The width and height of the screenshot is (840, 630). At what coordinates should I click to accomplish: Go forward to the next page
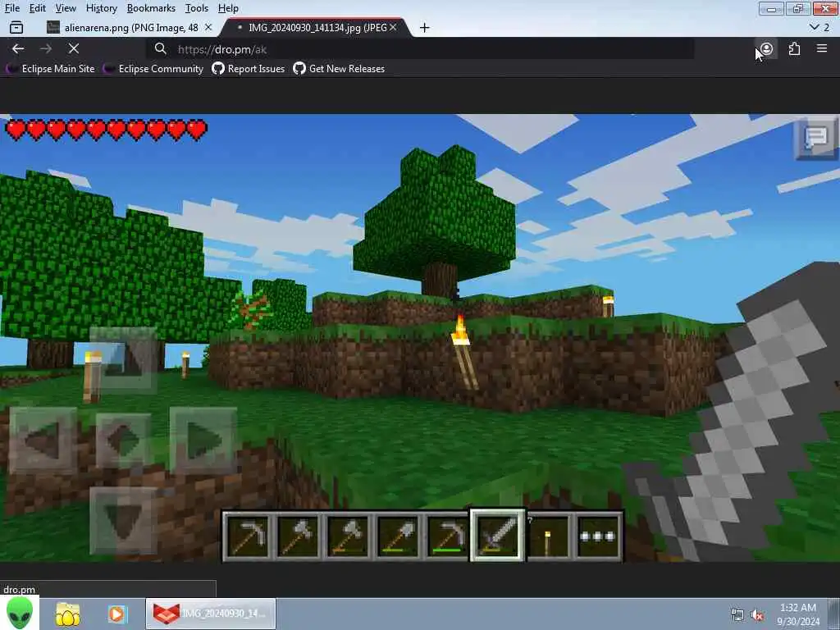coord(46,48)
